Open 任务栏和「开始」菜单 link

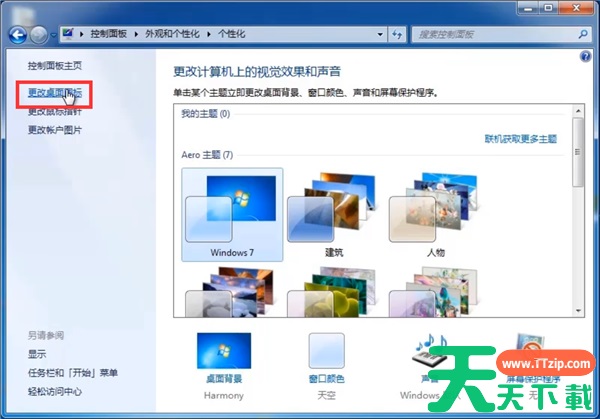point(73,373)
